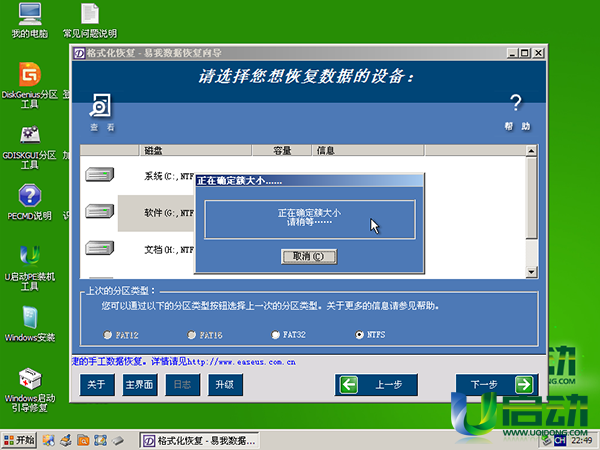Viewport: 600px width, 450px height.
Task: Minimize the 格式化恢复 wizard window
Action: click(512, 53)
